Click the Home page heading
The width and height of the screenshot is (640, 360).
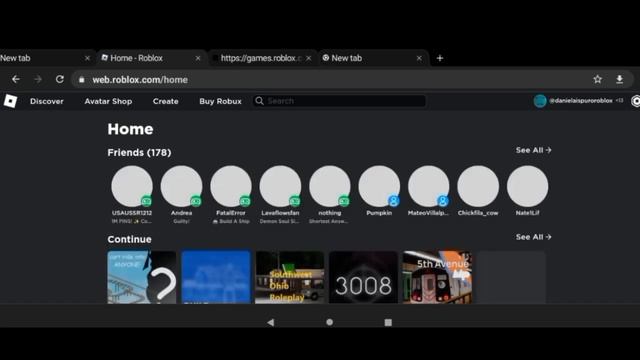click(x=130, y=129)
